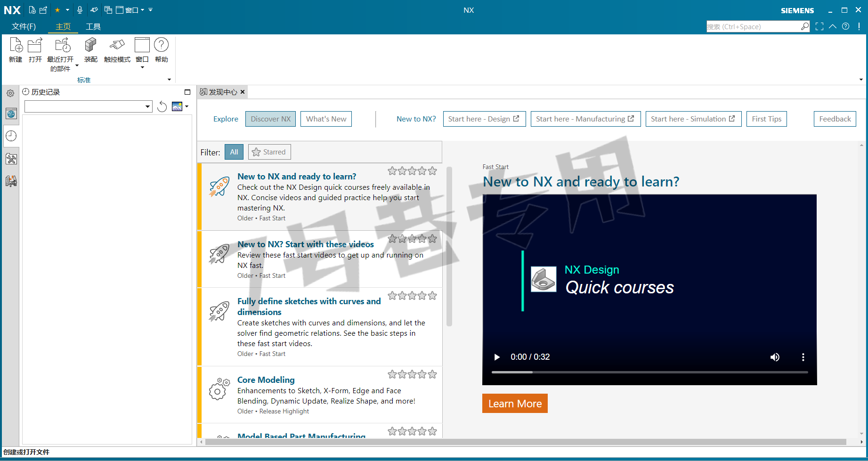This screenshot has width=868, height=461.
Task: Select the What's New toggle
Action: (326, 119)
